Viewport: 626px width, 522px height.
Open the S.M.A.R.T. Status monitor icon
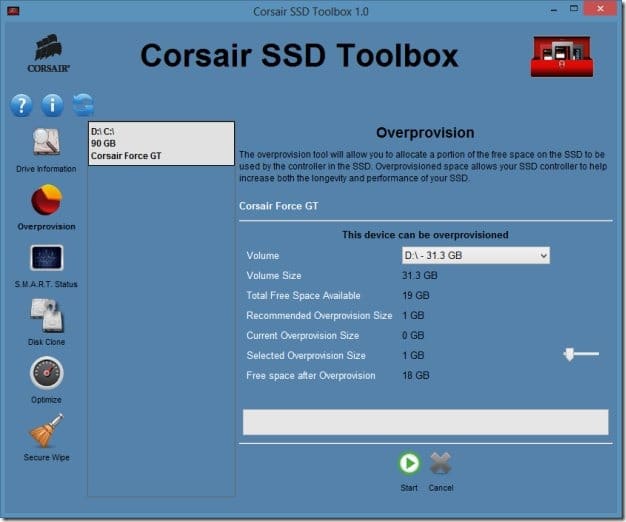46,258
